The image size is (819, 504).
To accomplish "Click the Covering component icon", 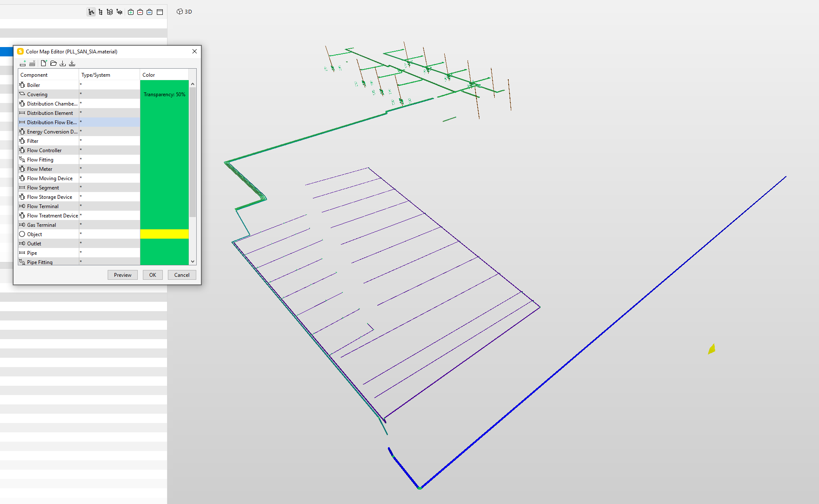I will tap(22, 94).
